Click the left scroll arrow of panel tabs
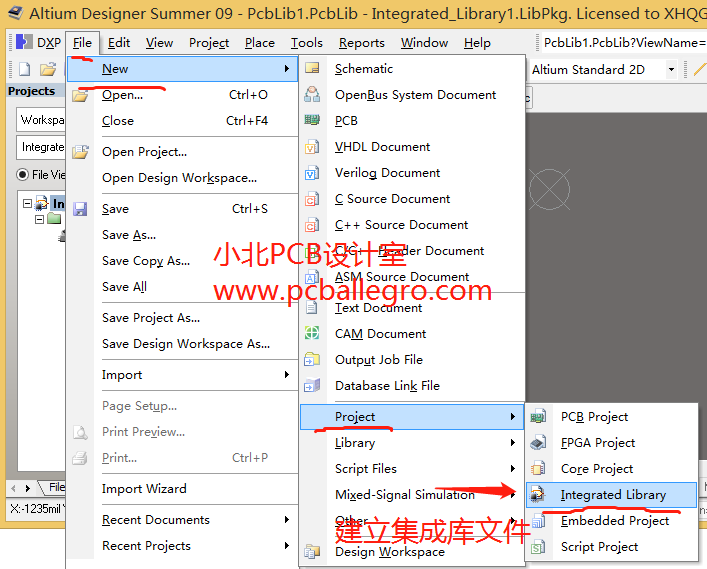 click(13, 488)
